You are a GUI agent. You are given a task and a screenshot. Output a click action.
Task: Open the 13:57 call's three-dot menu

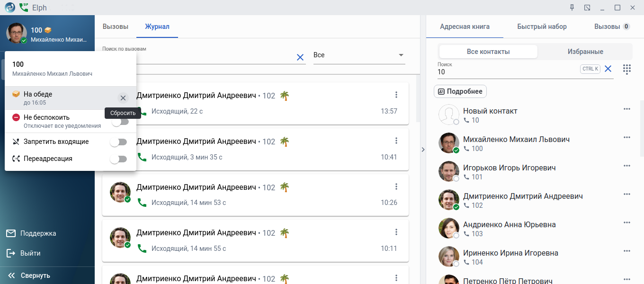pos(396,95)
